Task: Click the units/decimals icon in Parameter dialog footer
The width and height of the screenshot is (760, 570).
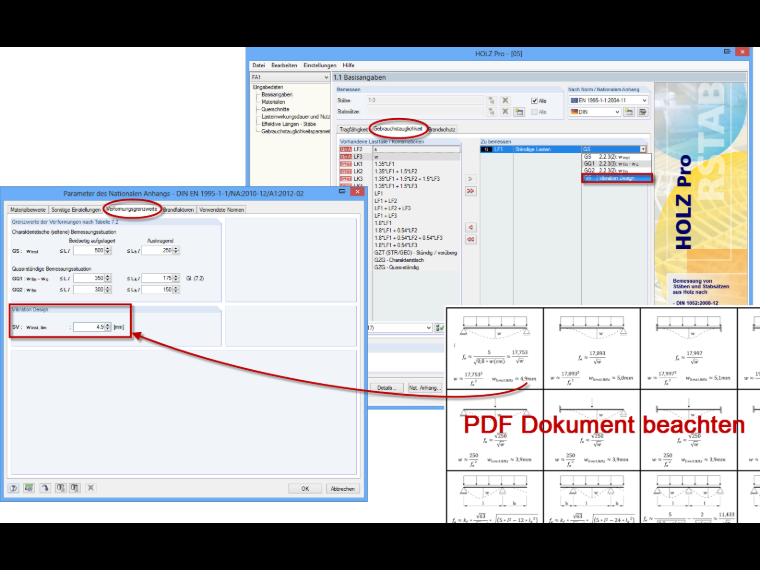Action: (x=29, y=488)
